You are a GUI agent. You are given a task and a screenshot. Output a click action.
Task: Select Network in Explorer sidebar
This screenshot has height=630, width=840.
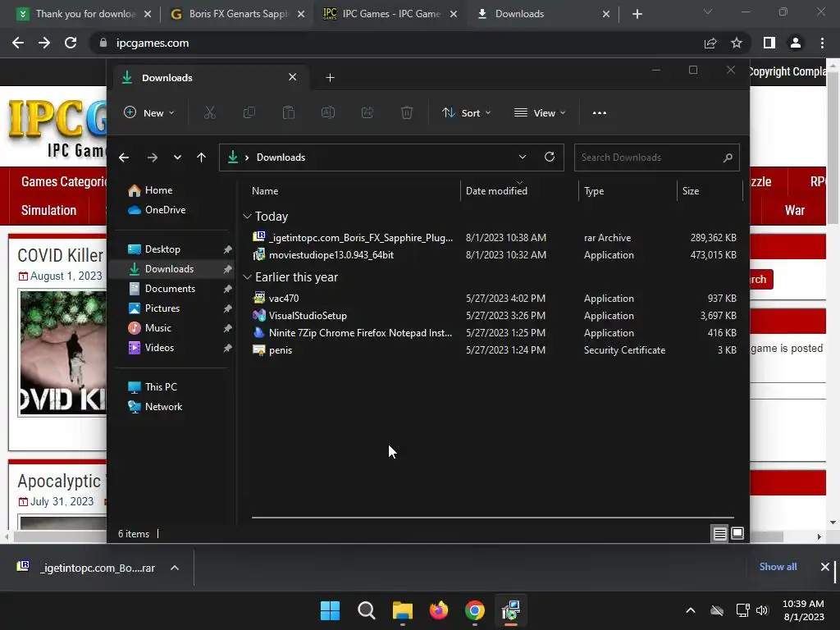pos(163,407)
